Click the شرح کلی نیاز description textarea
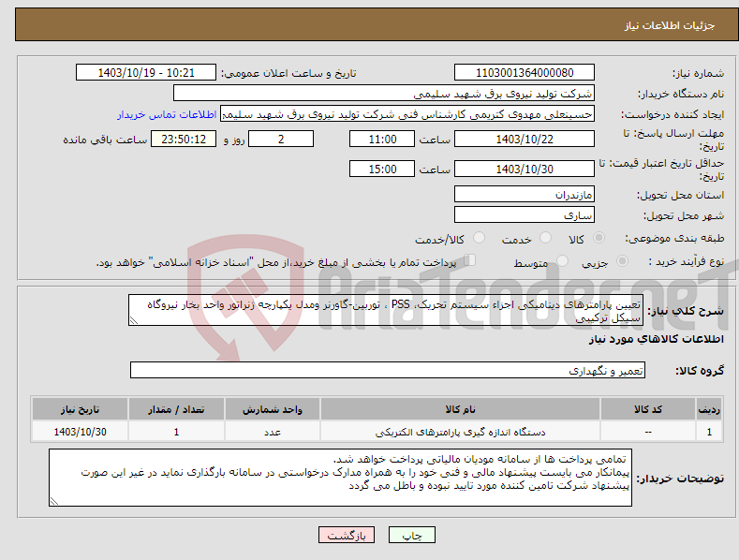The height and width of the screenshot is (560, 739). (x=386, y=310)
